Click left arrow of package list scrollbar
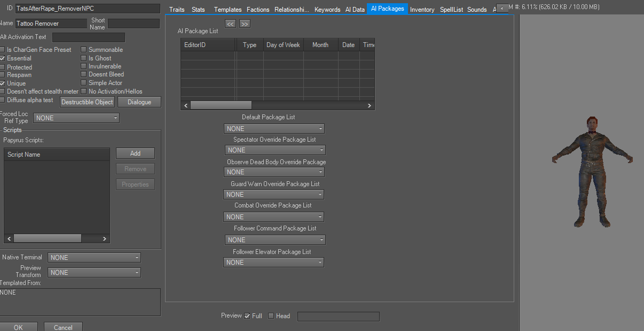The width and height of the screenshot is (644, 331). [186, 106]
